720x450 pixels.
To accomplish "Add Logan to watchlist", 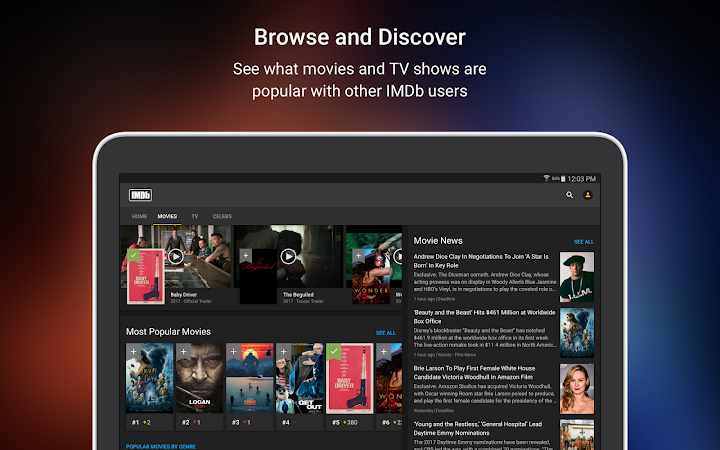I will pyautogui.click(x=183, y=351).
